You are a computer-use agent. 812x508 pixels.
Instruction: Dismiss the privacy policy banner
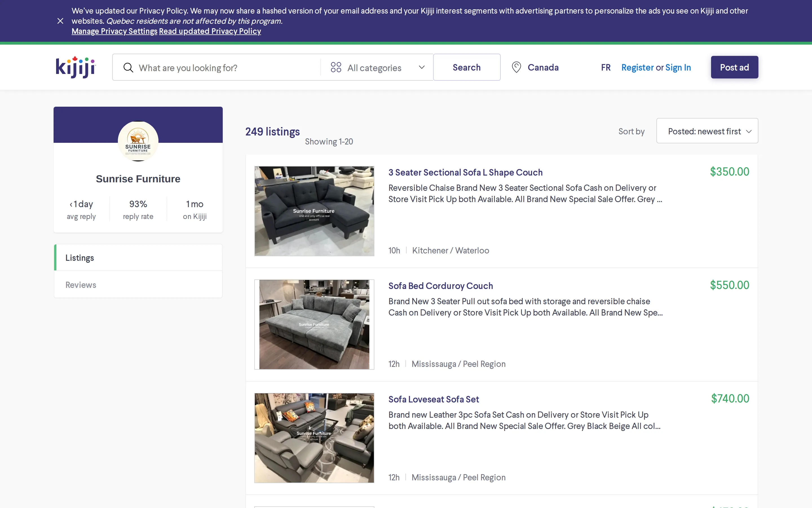(x=60, y=21)
